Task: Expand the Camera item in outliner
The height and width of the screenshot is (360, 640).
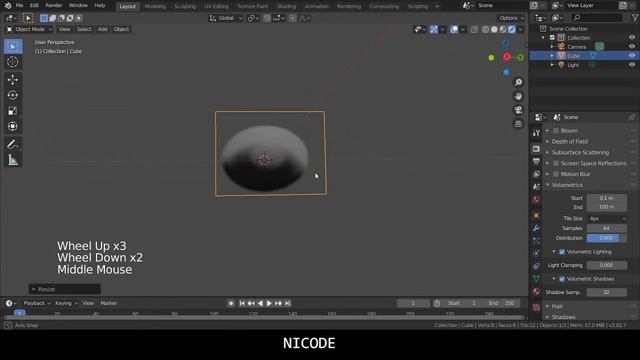Action: pos(552,47)
